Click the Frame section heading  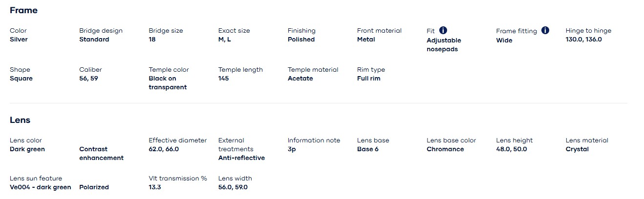pos(23,10)
